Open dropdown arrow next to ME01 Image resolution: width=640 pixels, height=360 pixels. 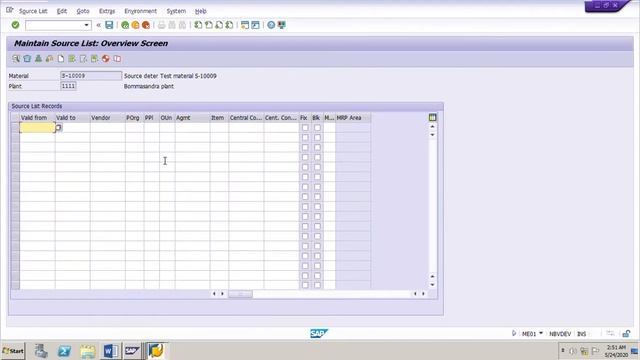541,333
